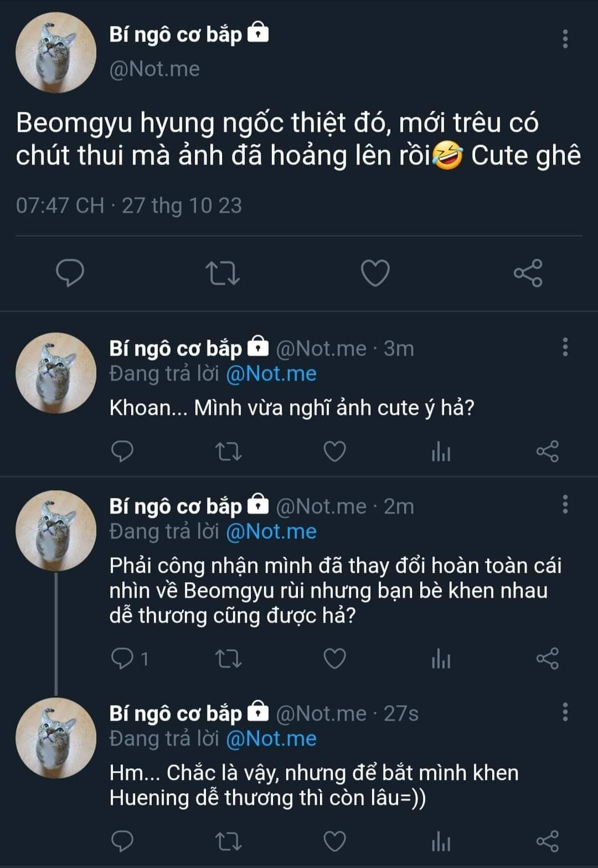
Task: Like the 'Khoan...' reply tweet
Action: click(334, 452)
